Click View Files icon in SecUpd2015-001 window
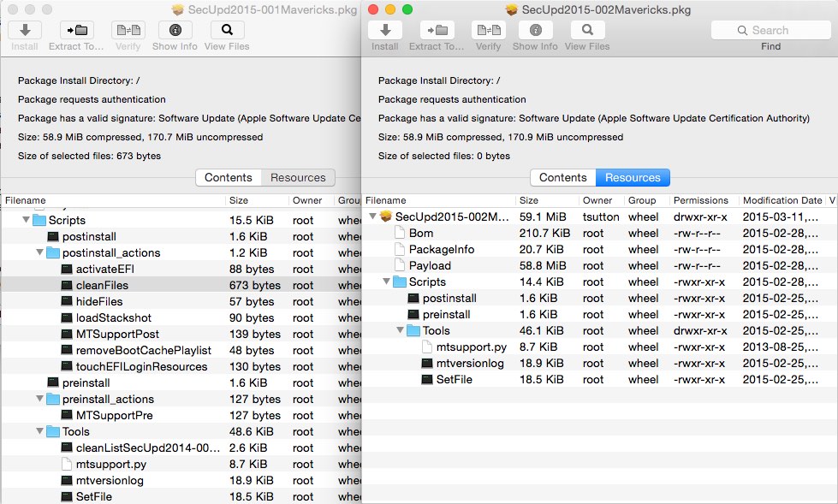 tap(227, 30)
